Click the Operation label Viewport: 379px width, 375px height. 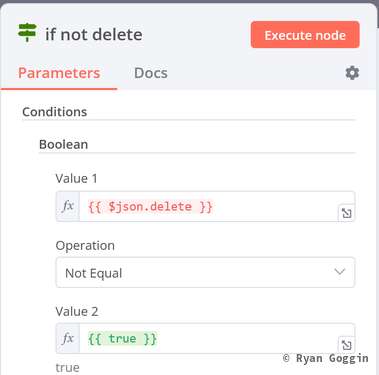85,246
